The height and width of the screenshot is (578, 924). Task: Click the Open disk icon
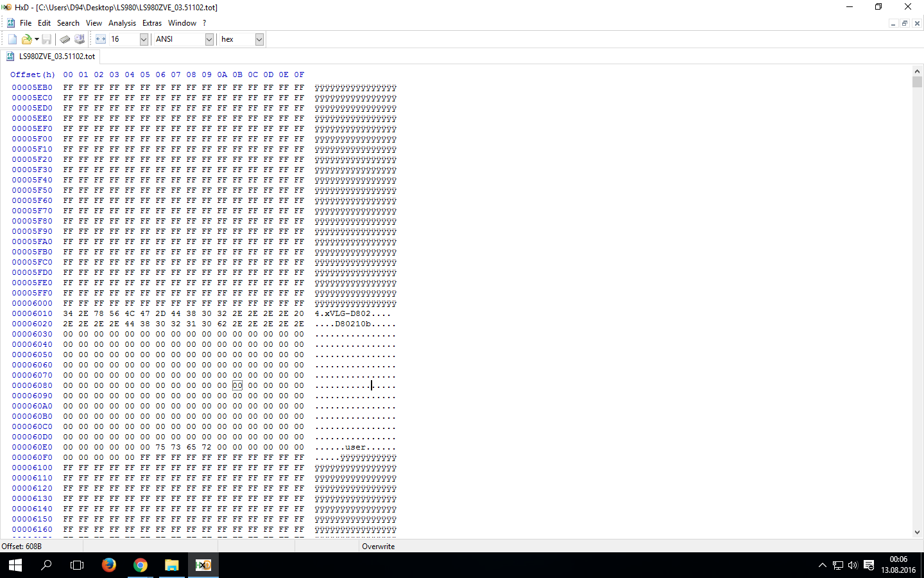pyautogui.click(x=80, y=39)
